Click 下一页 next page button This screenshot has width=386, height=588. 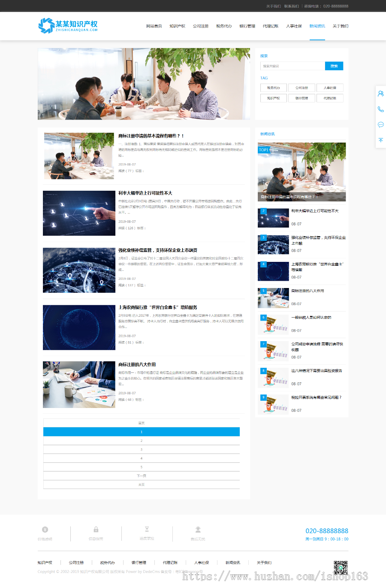coord(142,476)
